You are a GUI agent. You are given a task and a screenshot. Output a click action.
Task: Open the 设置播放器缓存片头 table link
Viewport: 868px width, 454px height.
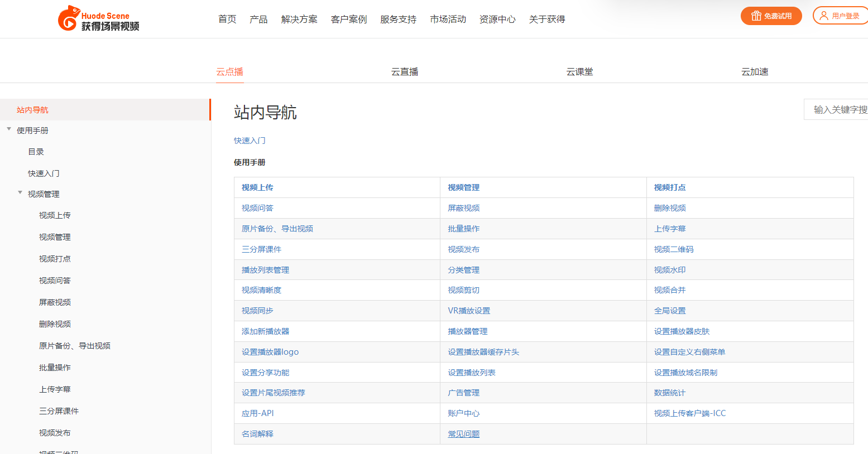click(x=483, y=352)
